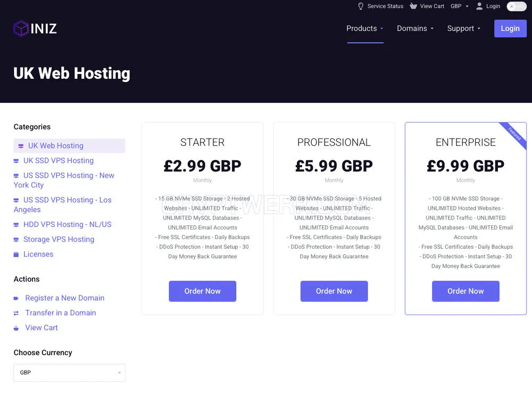Click the View Cart basket icon in top bar
The height and width of the screenshot is (409, 532).
click(x=413, y=6)
